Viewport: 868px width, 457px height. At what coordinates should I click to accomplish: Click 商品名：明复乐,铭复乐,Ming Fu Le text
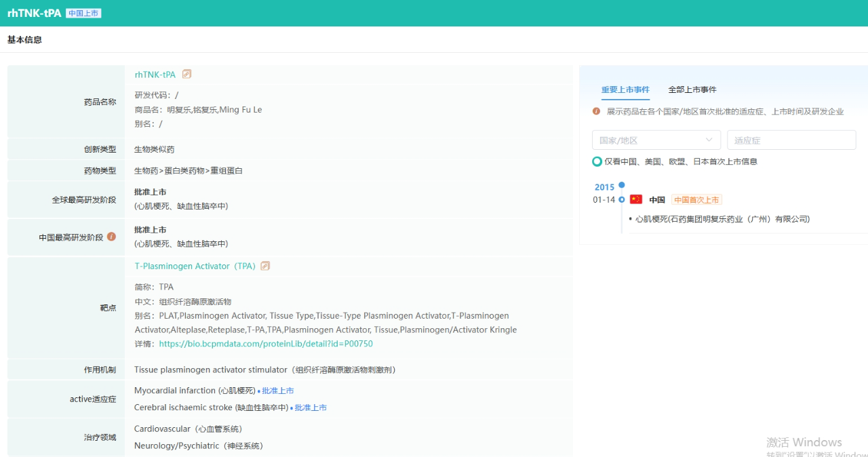[198, 109]
